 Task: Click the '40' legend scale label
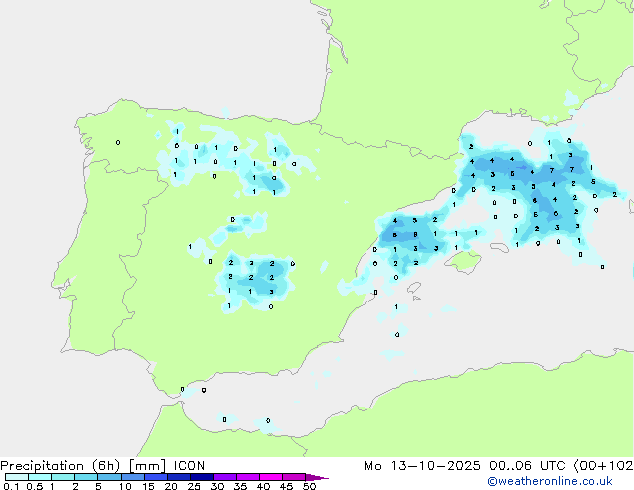[263, 486]
